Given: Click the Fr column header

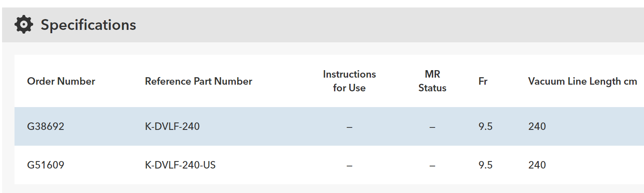Looking at the screenshot, I should pyautogui.click(x=483, y=81).
